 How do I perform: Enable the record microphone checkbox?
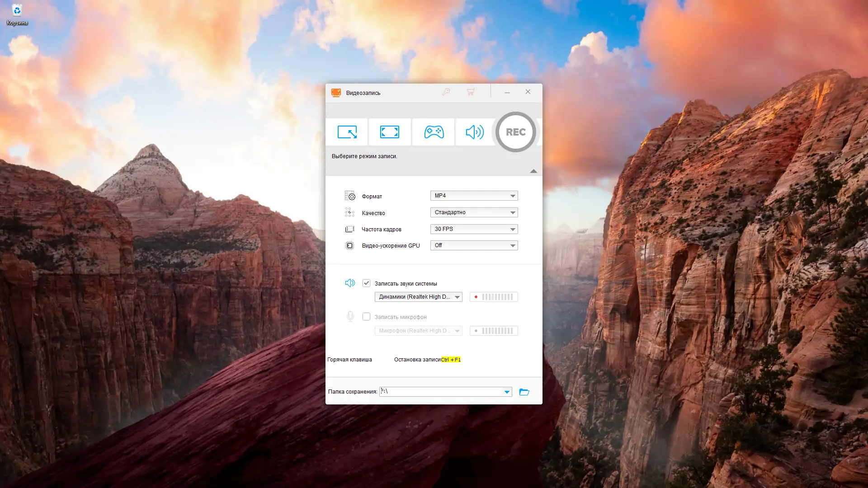[x=366, y=317]
